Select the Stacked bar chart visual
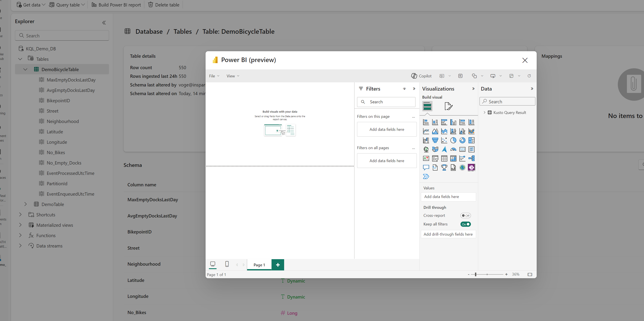 pos(426,122)
